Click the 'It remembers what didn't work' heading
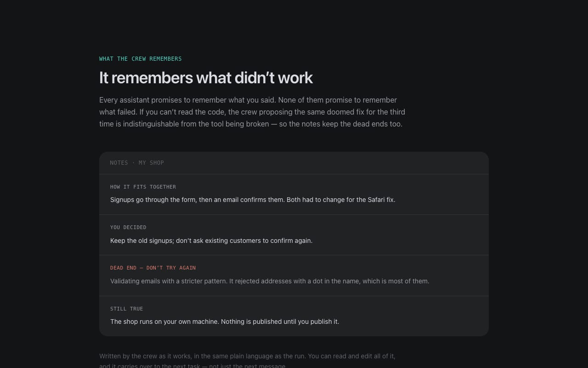The width and height of the screenshot is (588, 368). (x=206, y=78)
